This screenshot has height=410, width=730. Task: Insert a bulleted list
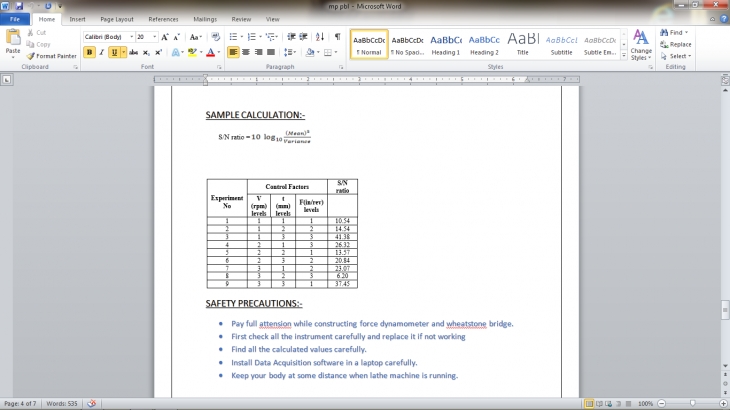(x=233, y=37)
